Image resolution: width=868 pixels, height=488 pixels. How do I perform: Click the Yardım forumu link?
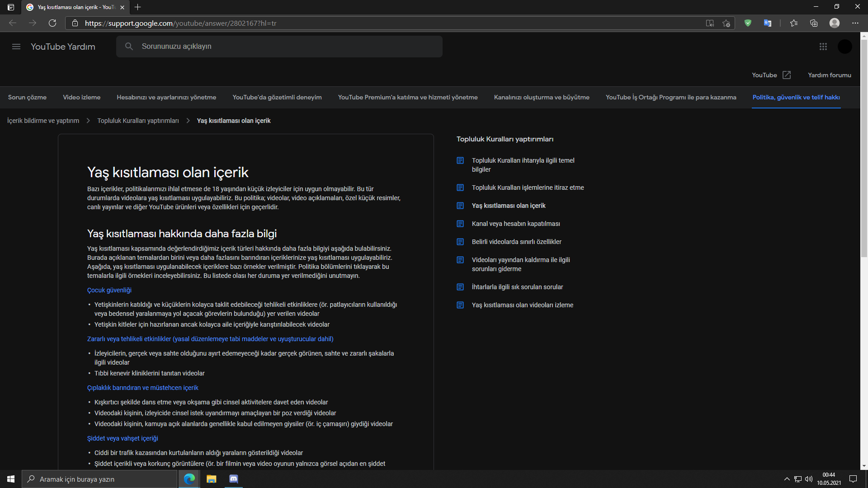pyautogui.click(x=830, y=75)
